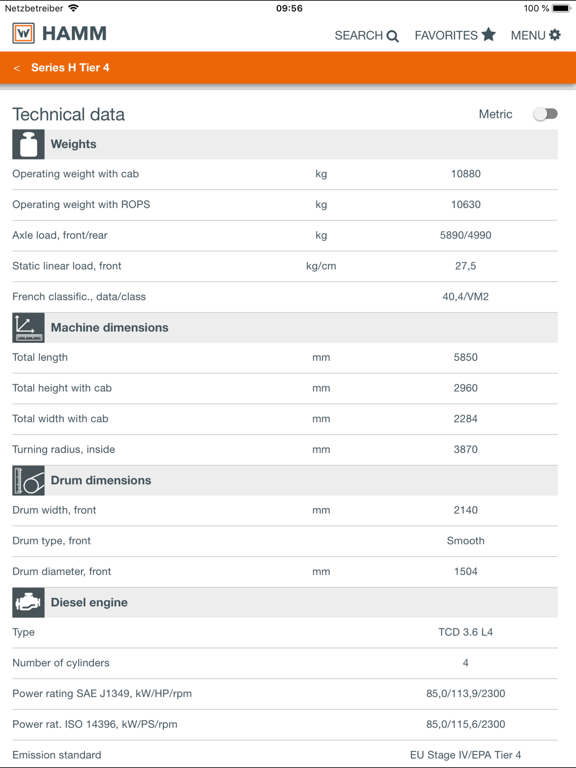Image resolution: width=576 pixels, height=768 pixels.
Task: Open menu via the gear icon
Action: coord(554,35)
